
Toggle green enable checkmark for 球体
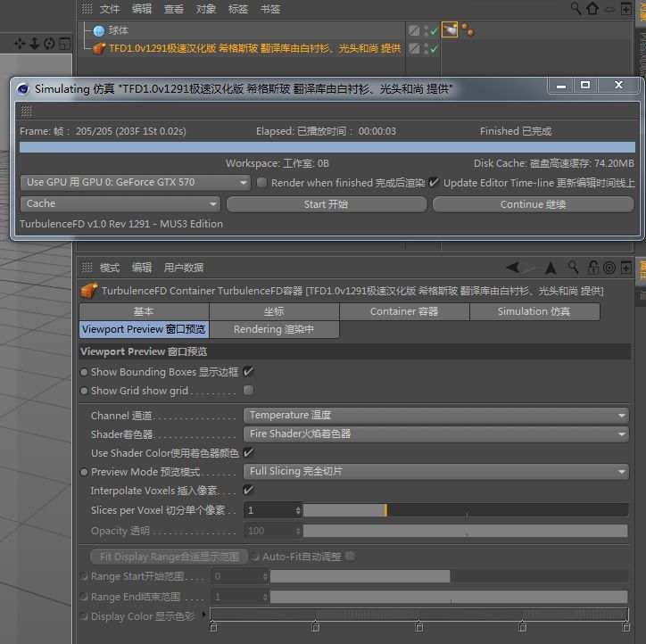435,31
